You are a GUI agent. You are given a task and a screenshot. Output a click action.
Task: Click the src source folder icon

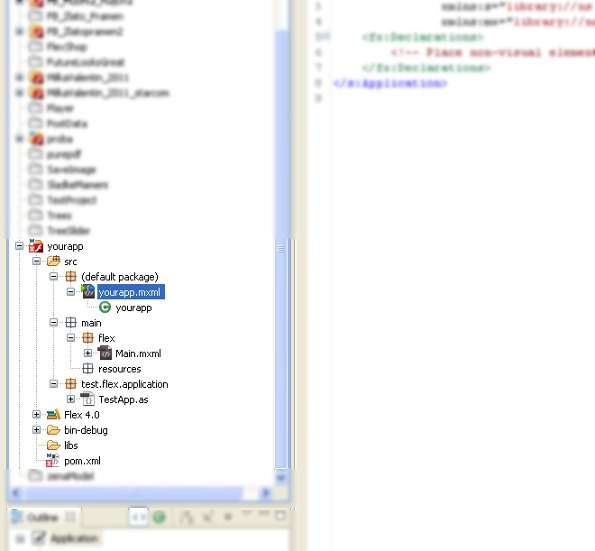pyautogui.click(x=54, y=261)
